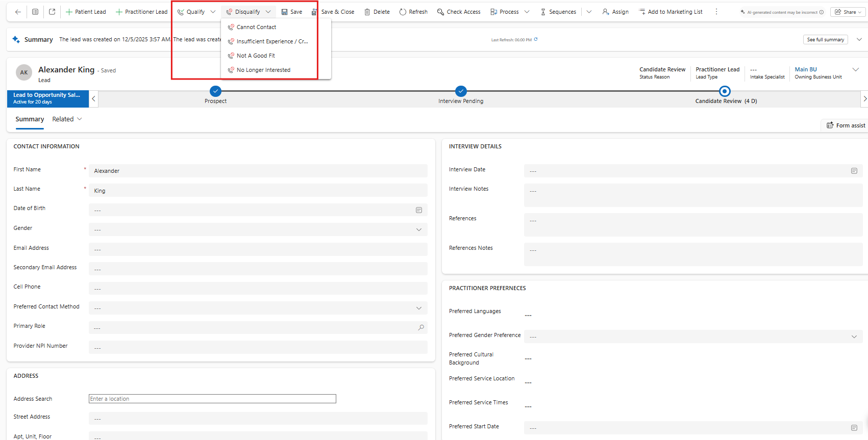Open record in new window icon
Viewport: 868px width, 440px height.
(x=52, y=12)
